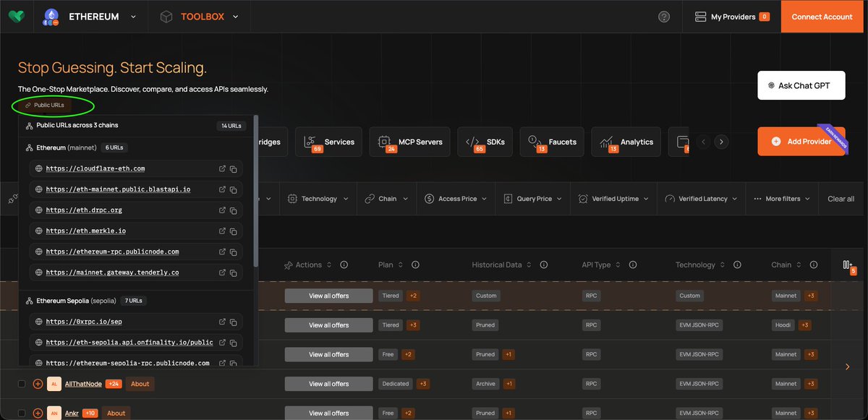Open the help question mark icon
Image resolution: width=868 pixels, height=420 pixels.
(x=664, y=17)
